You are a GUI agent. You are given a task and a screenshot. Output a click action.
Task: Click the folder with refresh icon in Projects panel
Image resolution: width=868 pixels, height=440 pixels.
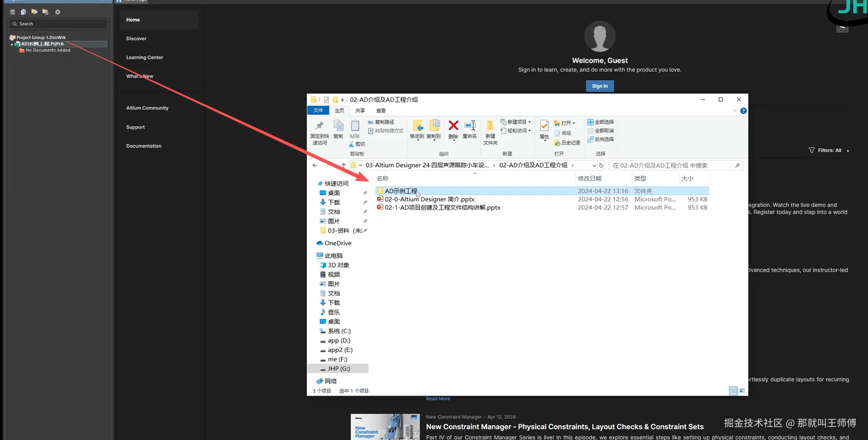coord(45,12)
